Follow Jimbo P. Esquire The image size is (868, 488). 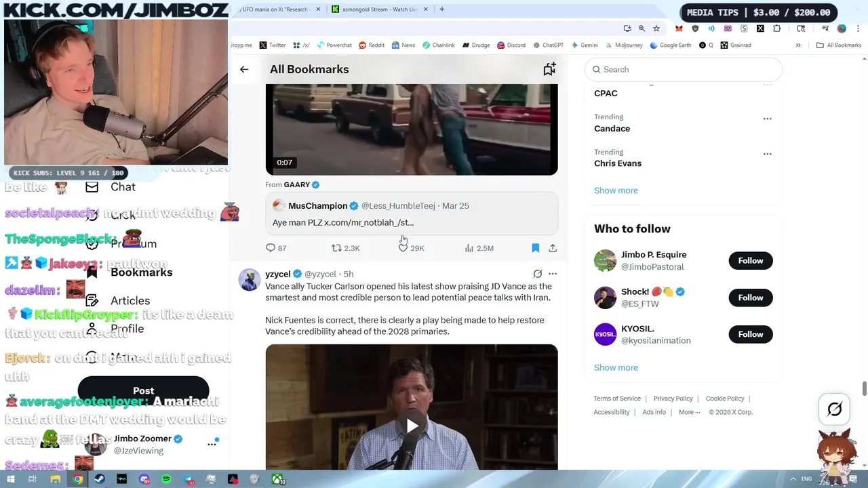tap(751, 261)
